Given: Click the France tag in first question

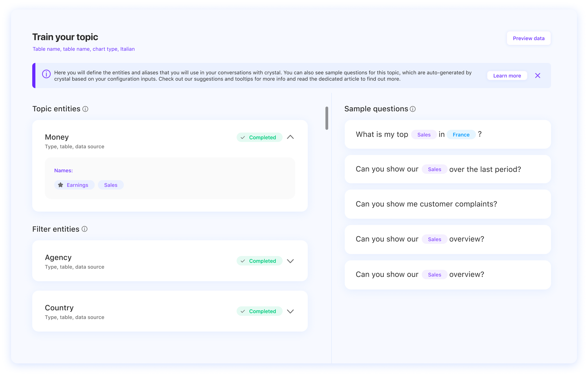Looking at the screenshot, I should pos(461,135).
